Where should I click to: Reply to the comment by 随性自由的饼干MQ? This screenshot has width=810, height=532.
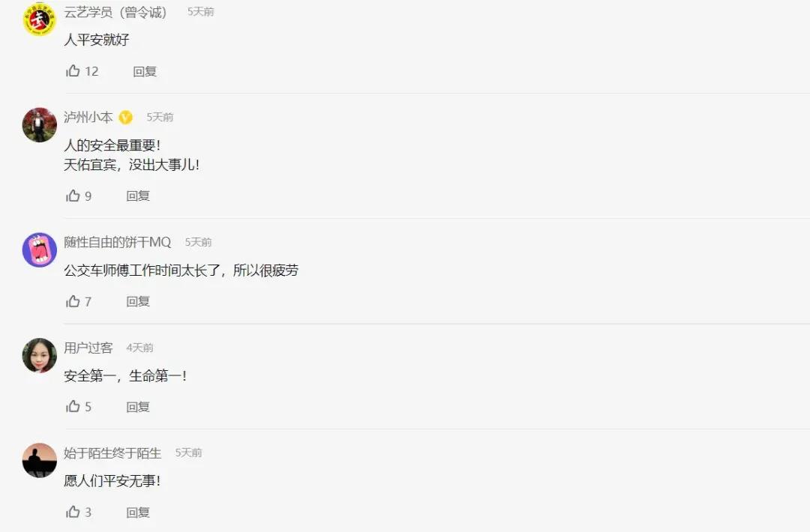pos(138,301)
